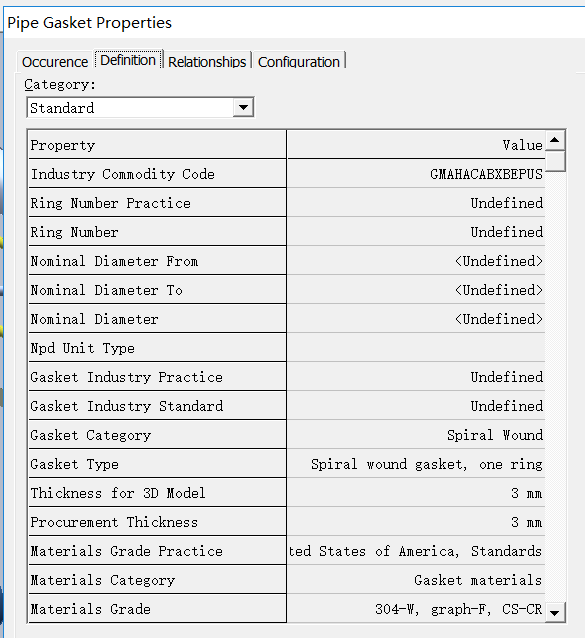This screenshot has width=585, height=638.
Task: Switch to the Occurence tab
Action: click(x=55, y=62)
